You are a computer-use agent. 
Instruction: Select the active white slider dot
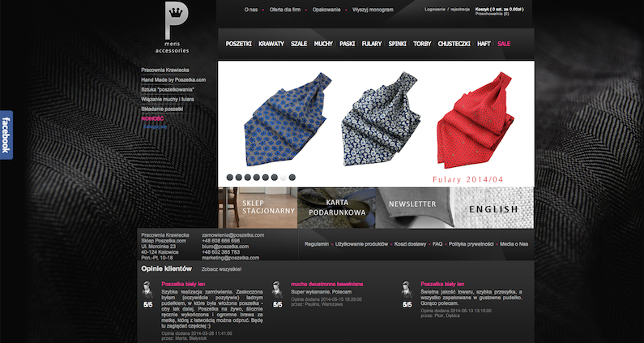[x=283, y=178]
